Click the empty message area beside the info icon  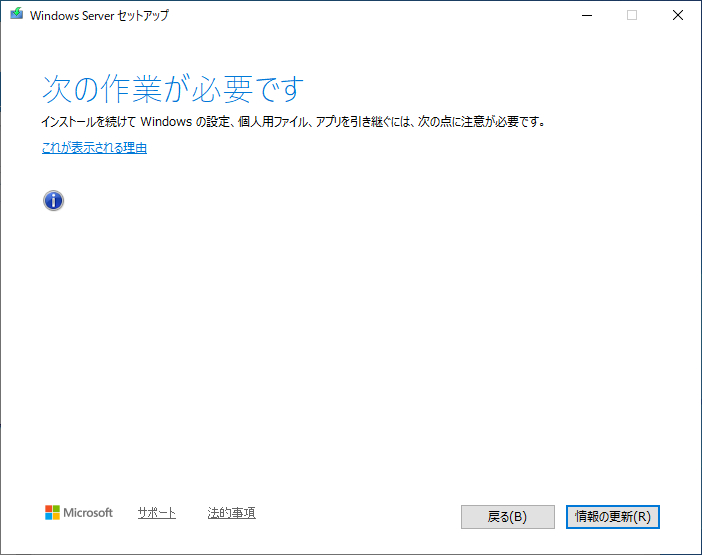[x=300, y=201]
